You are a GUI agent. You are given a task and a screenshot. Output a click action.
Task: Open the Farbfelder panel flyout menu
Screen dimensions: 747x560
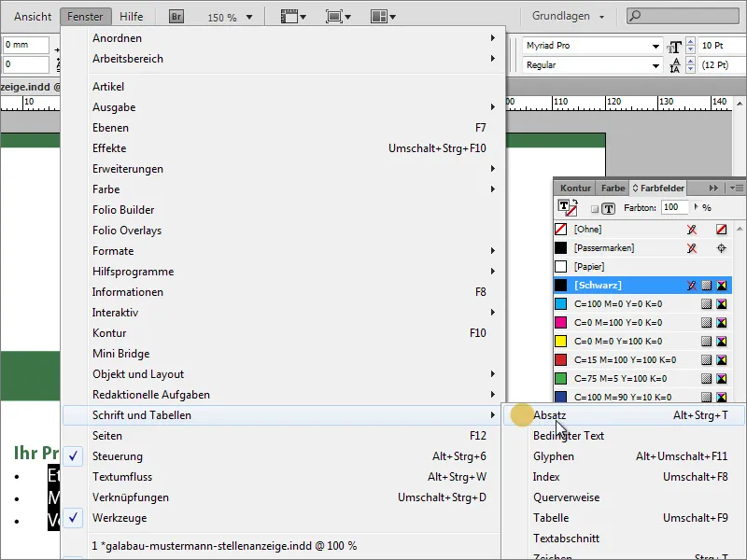(737, 189)
